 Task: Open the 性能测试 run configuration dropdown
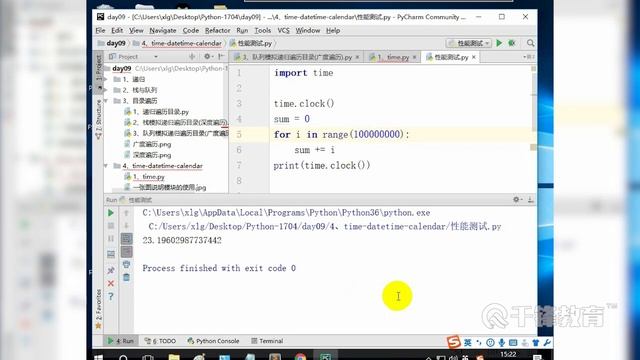(469, 43)
